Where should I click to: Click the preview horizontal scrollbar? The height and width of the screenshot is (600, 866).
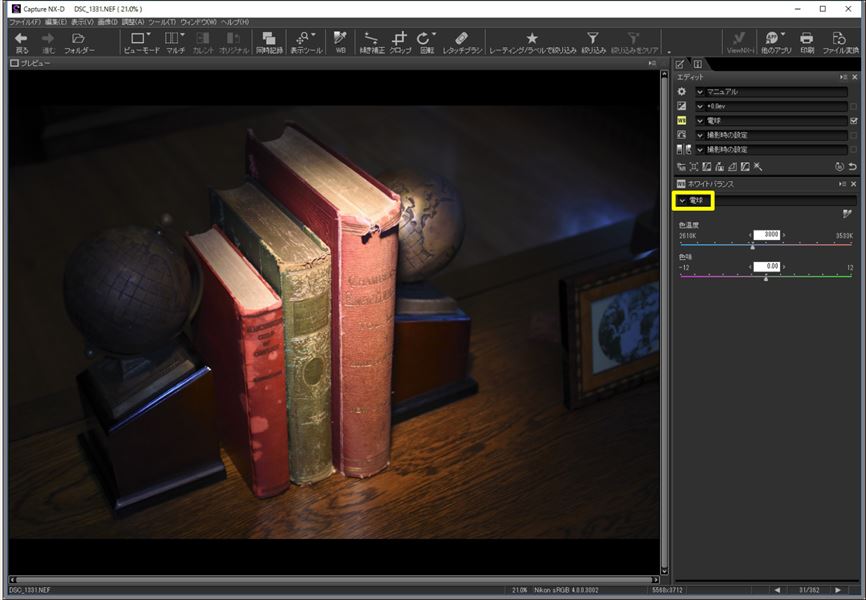334,580
